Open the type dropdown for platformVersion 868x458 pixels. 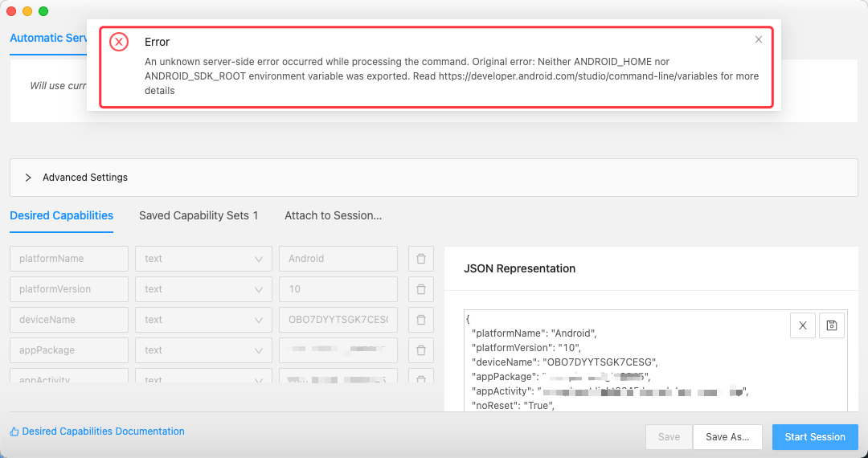pyautogui.click(x=203, y=288)
